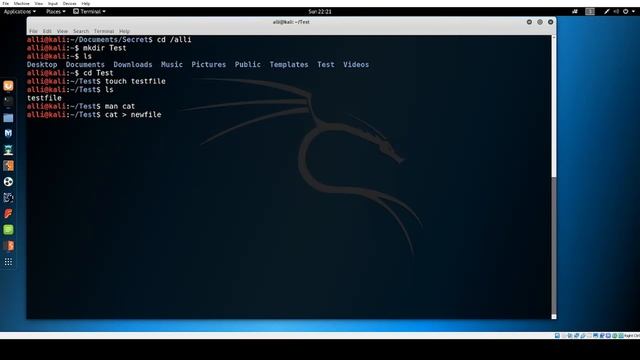
Task: Expand the system menu arrow beside the power icon
Action: coord(633,11)
